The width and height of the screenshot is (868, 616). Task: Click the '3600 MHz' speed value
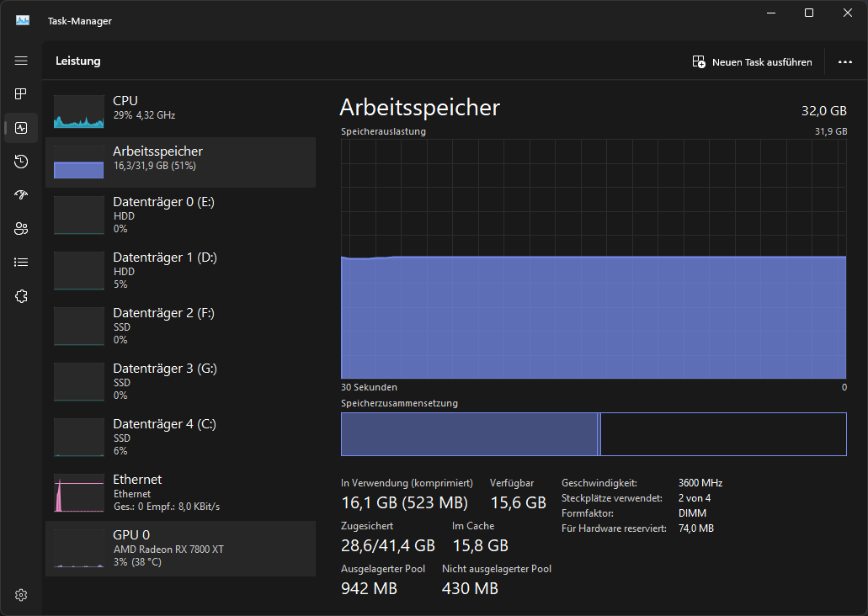(x=700, y=482)
